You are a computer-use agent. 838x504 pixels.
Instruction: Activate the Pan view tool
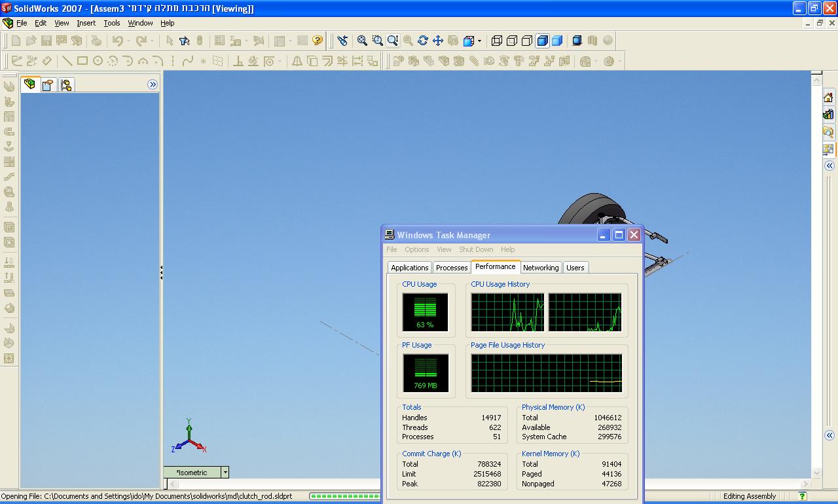click(438, 41)
